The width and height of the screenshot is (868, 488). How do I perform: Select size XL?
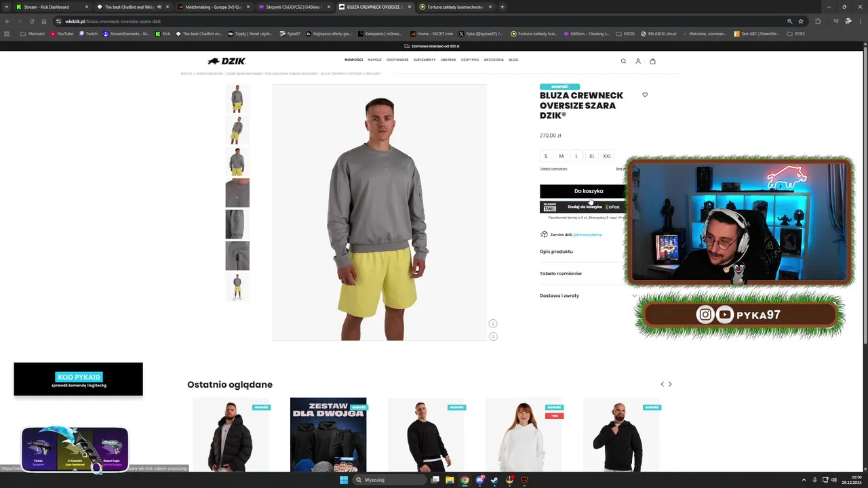coord(592,156)
